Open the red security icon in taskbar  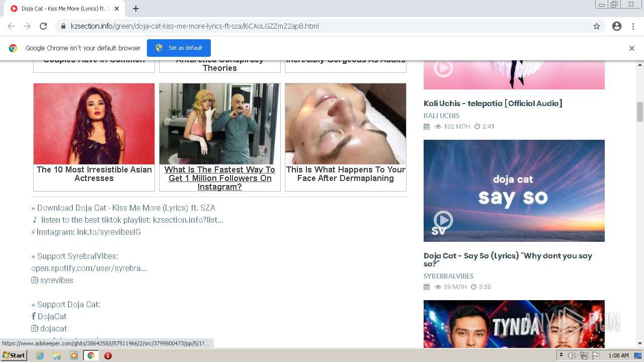click(108, 355)
